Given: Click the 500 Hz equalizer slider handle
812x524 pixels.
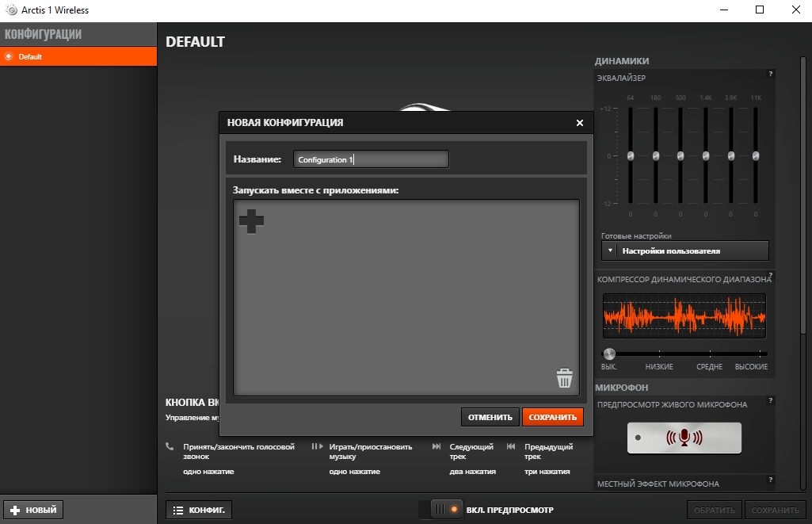Looking at the screenshot, I should click(680, 155).
